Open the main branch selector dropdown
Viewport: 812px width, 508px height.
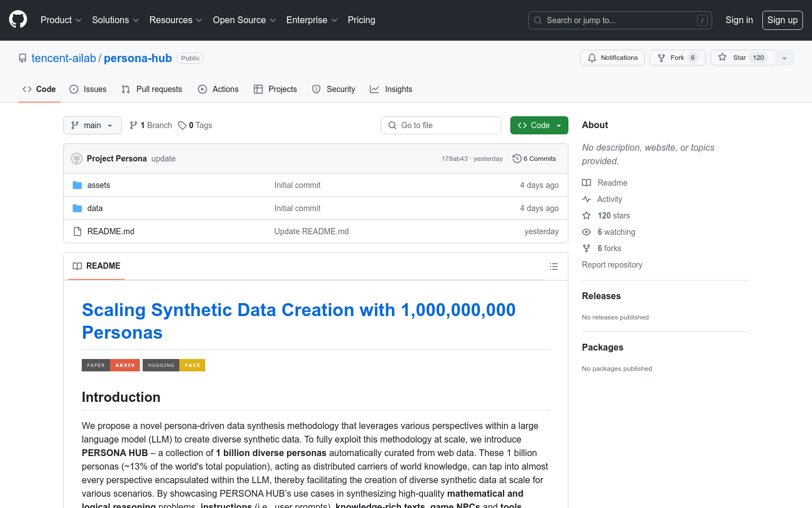pyautogui.click(x=92, y=125)
